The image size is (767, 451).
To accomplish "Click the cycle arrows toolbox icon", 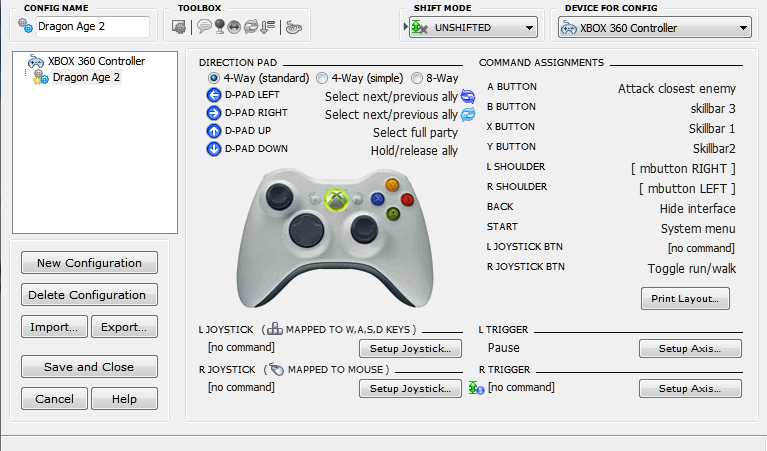I will pos(251,26).
